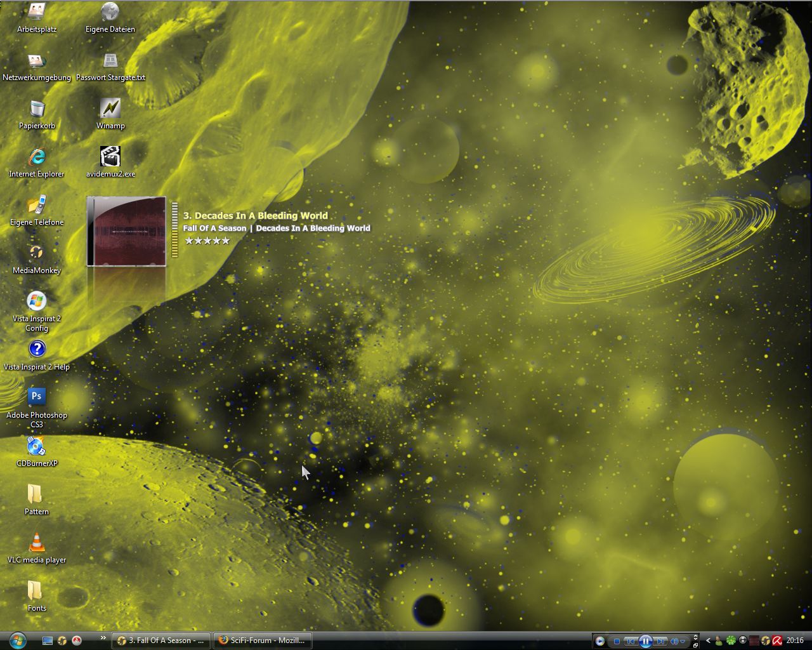Open the Winamp desktop shortcut
The width and height of the screenshot is (812, 650).
tap(110, 109)
